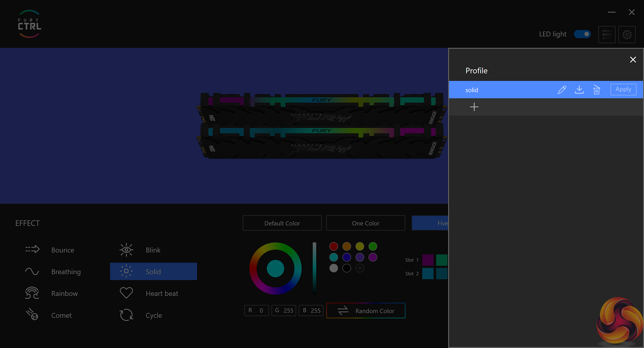This screenshot has width=644, height=348.
Task: Pick the blue preset color
Action: coord(346,257)
